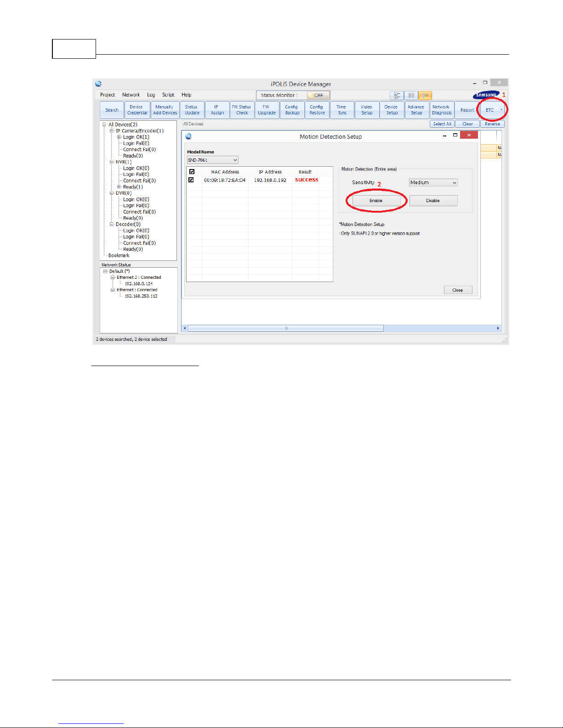Select the 192.168.253.113 network entry

[141, 296]
